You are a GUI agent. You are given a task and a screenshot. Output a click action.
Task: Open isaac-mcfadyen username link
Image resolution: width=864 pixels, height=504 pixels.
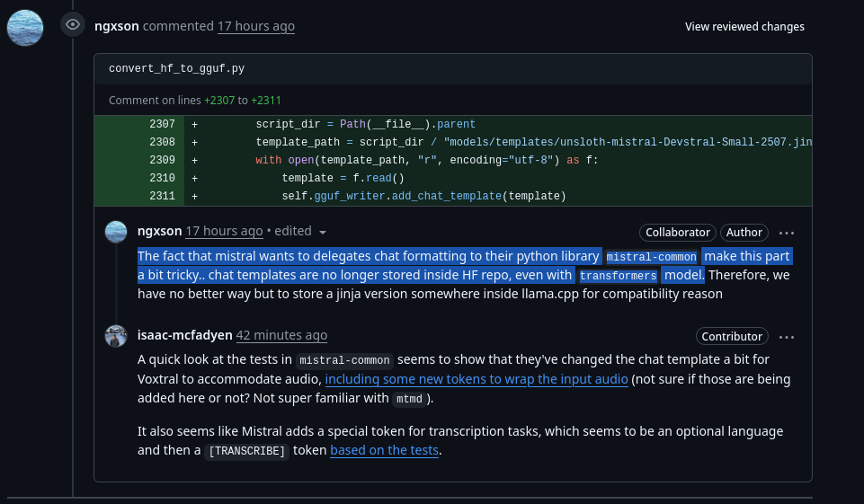185,335
